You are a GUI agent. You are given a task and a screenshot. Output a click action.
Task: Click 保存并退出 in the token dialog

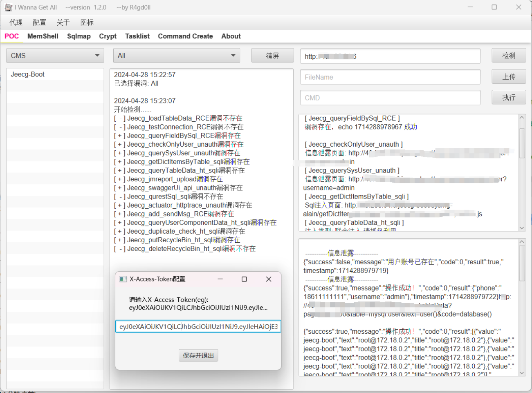click(x=198, y=355)
